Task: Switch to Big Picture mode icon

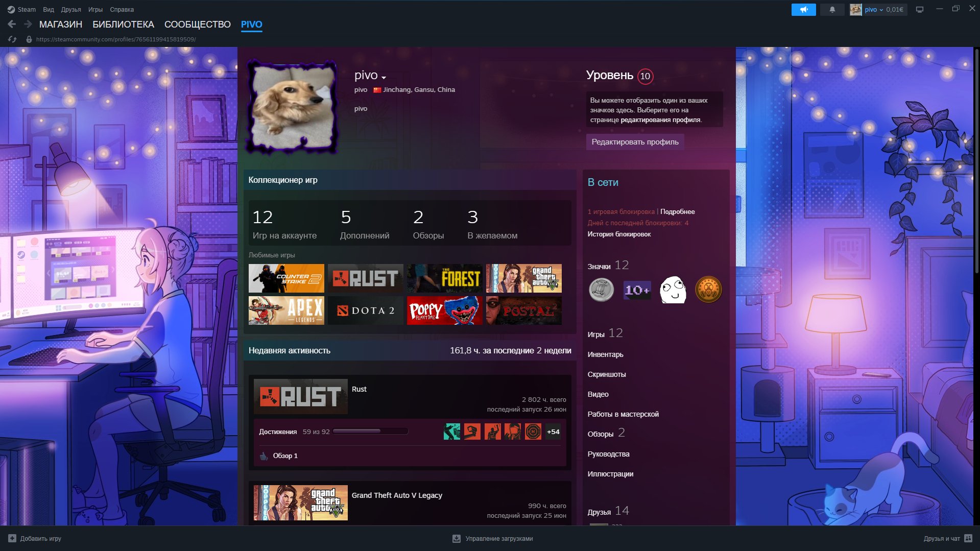Action: click(919, 10)
